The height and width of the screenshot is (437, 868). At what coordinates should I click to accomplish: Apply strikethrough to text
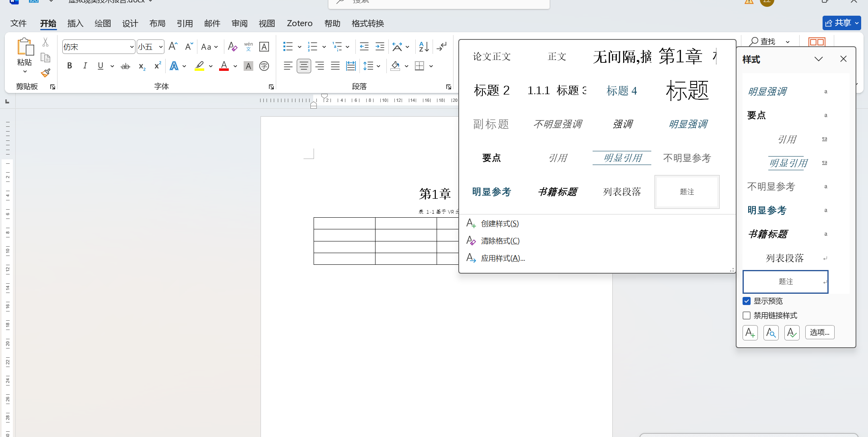(125, 66)
